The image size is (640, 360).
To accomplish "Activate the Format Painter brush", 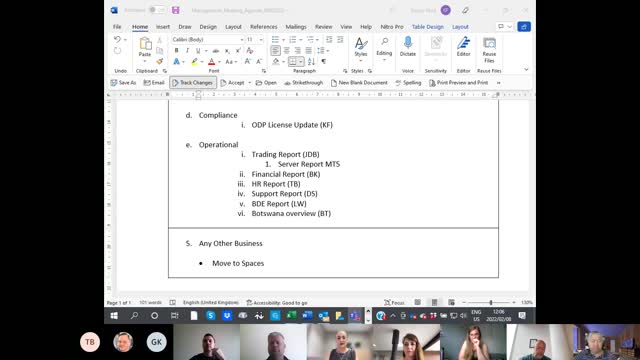I will pyautogui.click(x=160, y=61).
